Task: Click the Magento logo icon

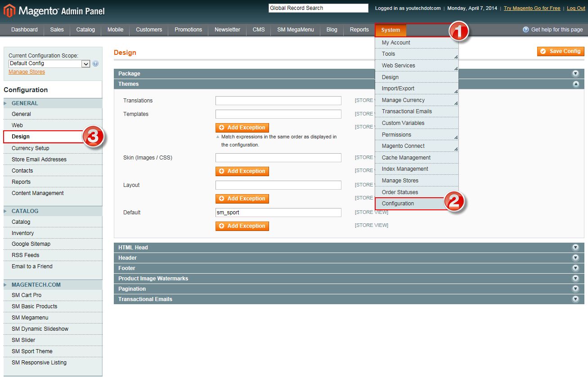Action: click(x=9, y=10)
